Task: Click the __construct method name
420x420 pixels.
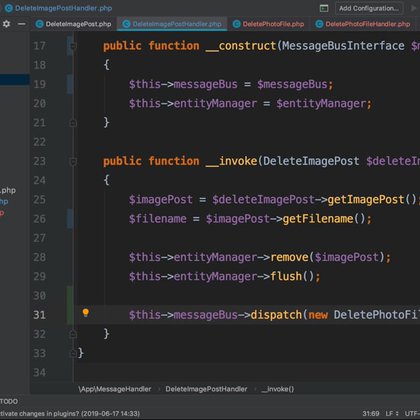Action: 241,46
